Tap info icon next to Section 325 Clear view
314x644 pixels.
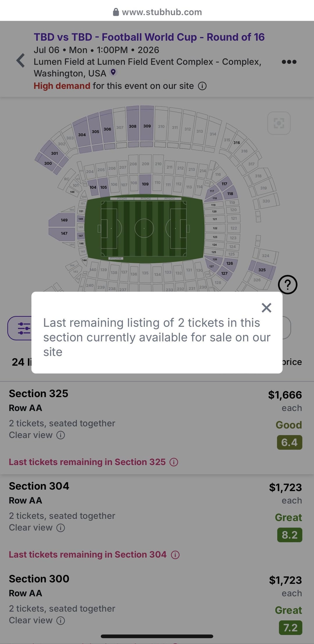tap(60, 435)
